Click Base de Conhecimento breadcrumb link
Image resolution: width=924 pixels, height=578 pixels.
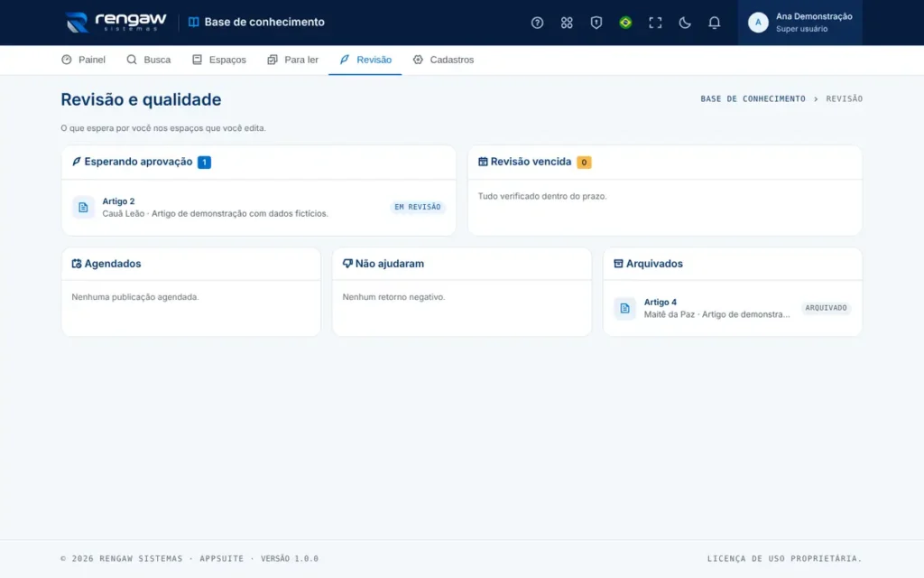tap(753, 98)
